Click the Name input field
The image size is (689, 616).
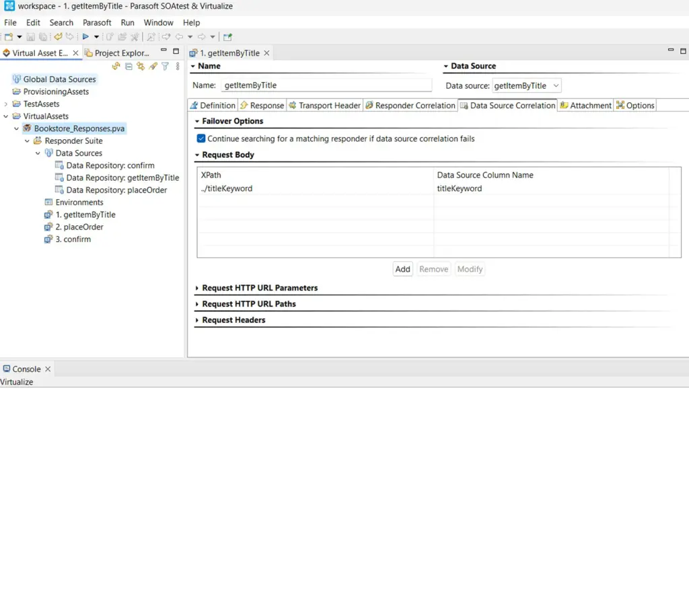click(326, 85)
